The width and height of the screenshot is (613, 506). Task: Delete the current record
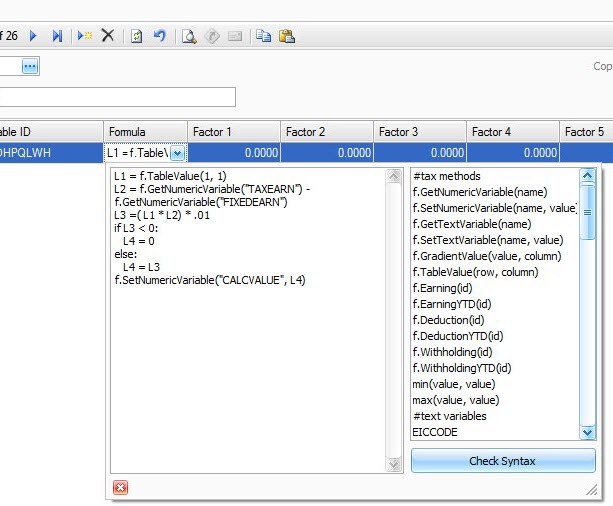point(108,36)
